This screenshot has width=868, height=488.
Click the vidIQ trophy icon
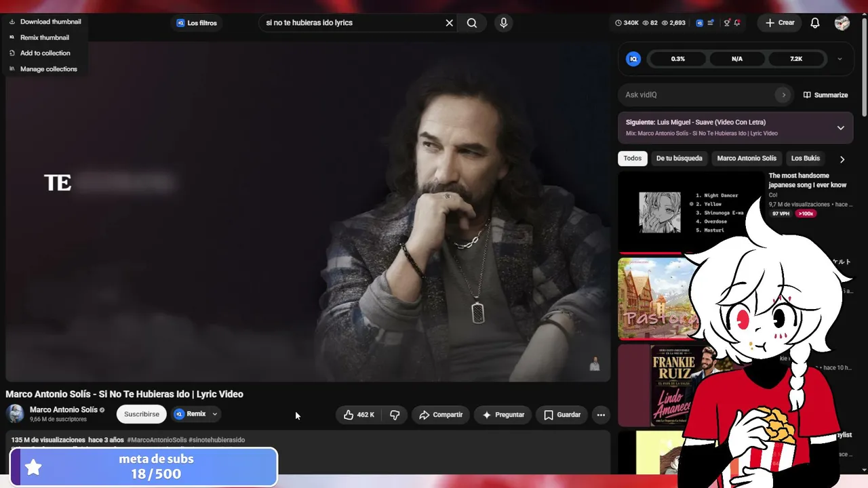[727, 23]
